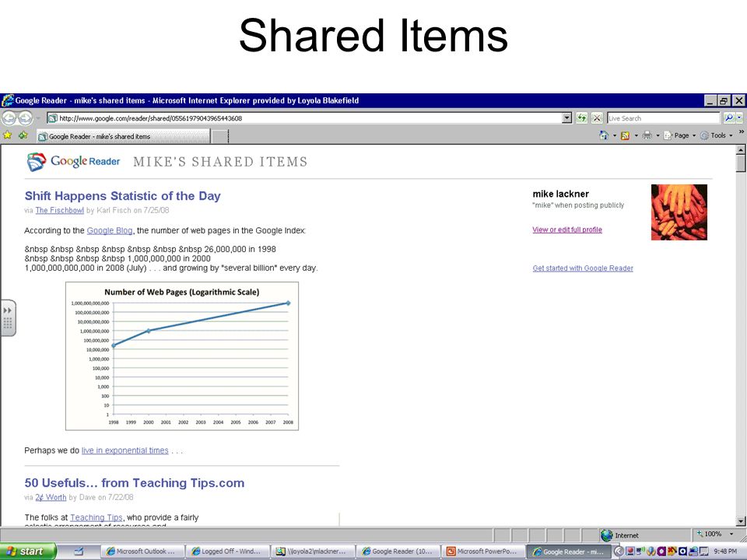Viewport: 747px width, 560px height.
Task: Open the search provider dropdown arrow
Action: 739,117
